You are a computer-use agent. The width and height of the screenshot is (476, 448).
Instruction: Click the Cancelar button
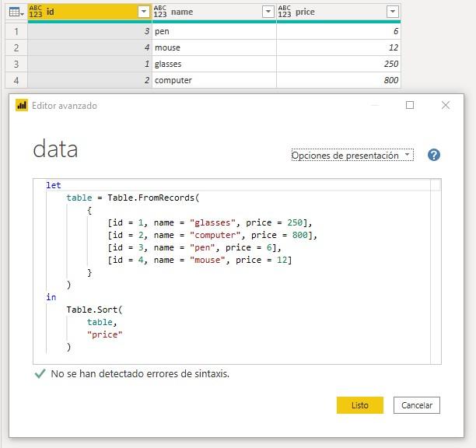[417, 405]
